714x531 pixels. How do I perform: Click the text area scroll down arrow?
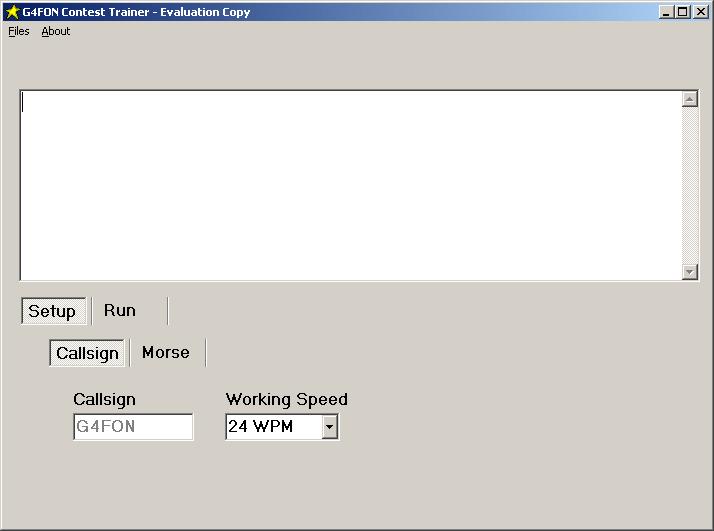point(690,272)
